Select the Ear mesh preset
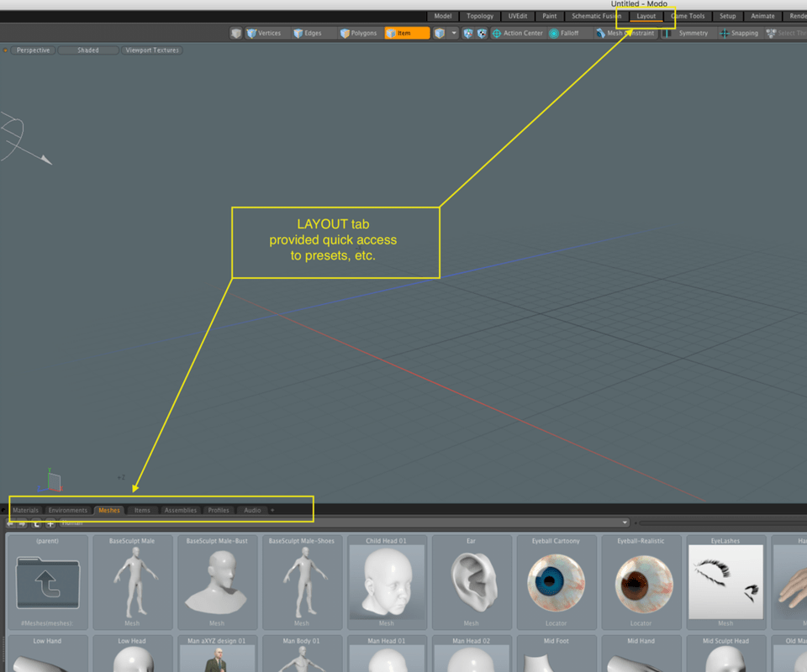 (x=472, y=582)
